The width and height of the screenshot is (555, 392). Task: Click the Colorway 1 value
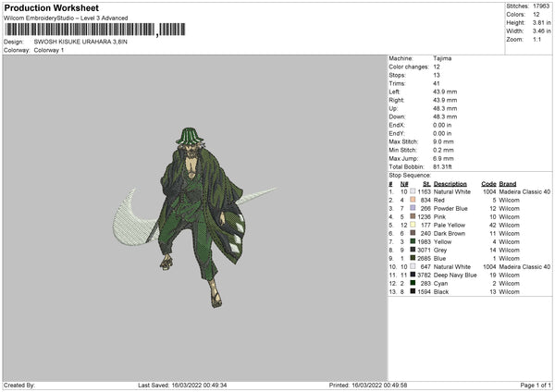coord(49,50)
